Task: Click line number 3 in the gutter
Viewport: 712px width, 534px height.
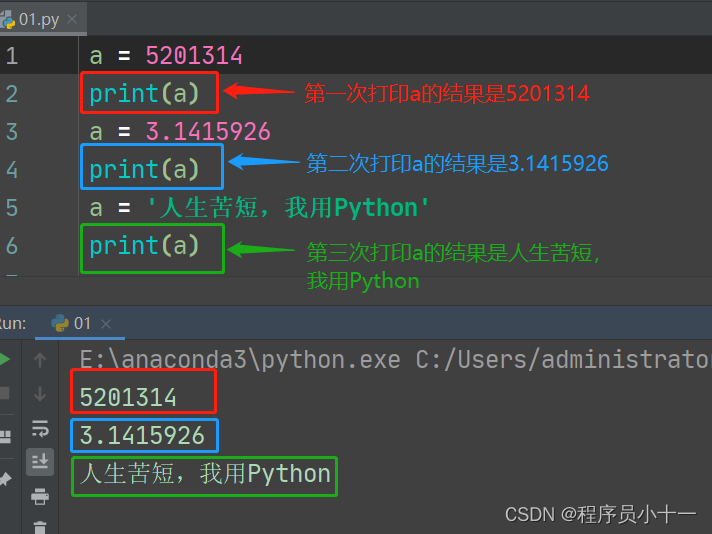Action: [12, 132]
